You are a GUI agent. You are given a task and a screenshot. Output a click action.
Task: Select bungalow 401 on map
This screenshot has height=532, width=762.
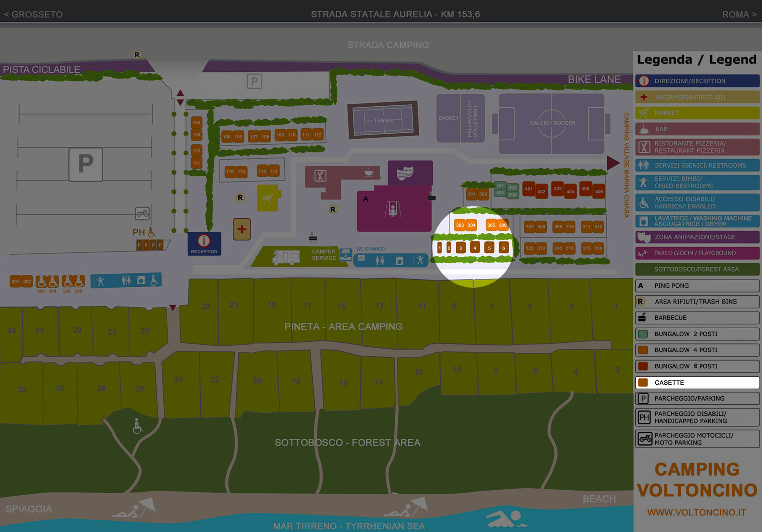[529, 189]
